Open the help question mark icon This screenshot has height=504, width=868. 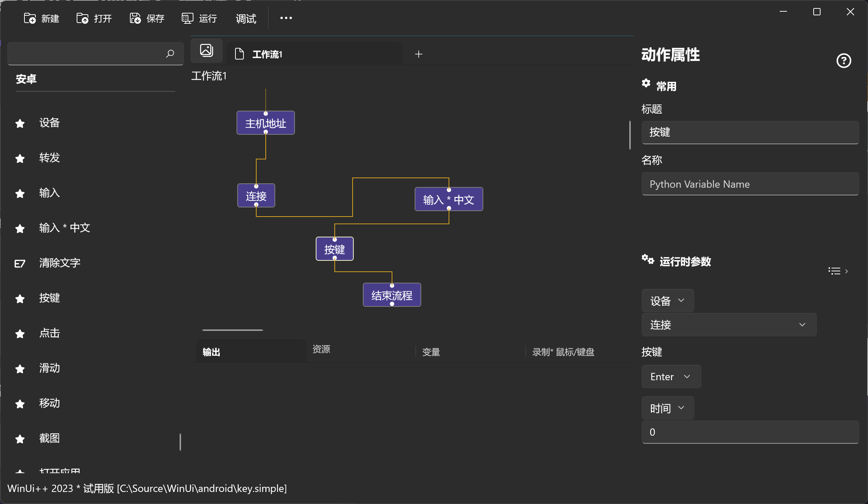click(x=844, y=61)
